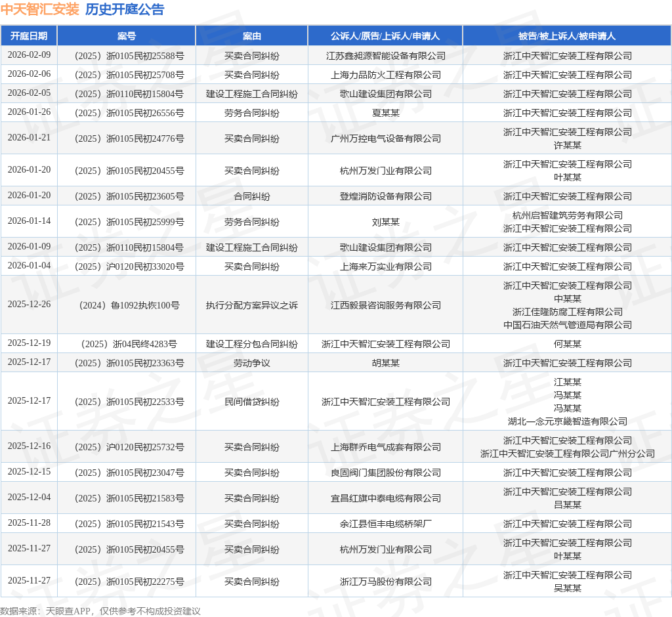Click defendant 浙江中天智汇安装工程有限公司广州分公司
This screenshot has width=672, height=617.
[568, 454]
